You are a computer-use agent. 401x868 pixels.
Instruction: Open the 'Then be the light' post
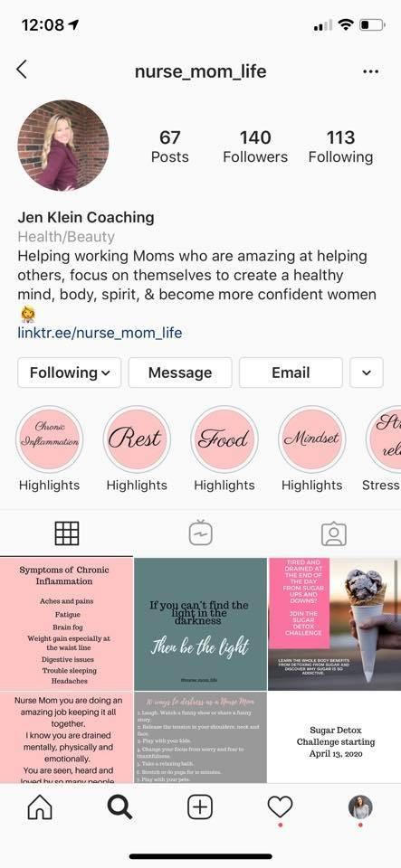click(x=201, y=624)
